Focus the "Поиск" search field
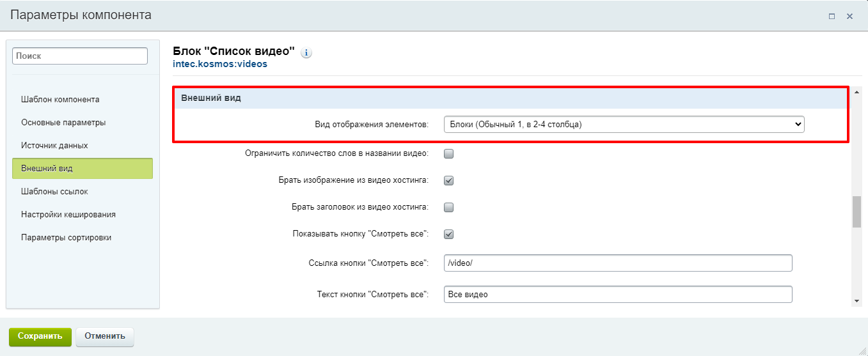 80,56
